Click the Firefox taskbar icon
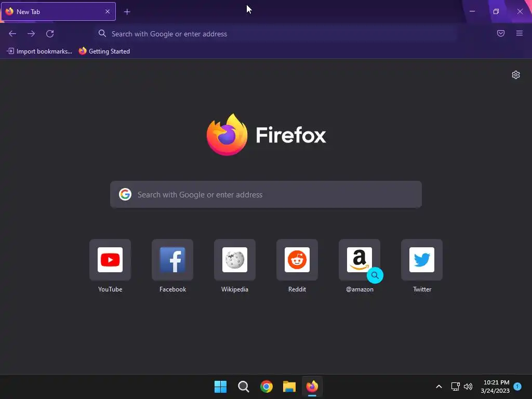532x399 pixels. (312, 387)
